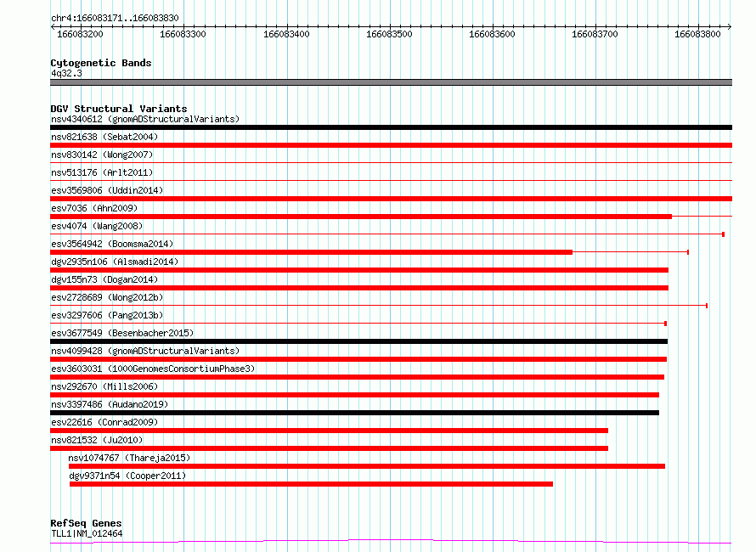Select the red esv3564942 variant bar
The image size is (756, 552).
[311, 252]
